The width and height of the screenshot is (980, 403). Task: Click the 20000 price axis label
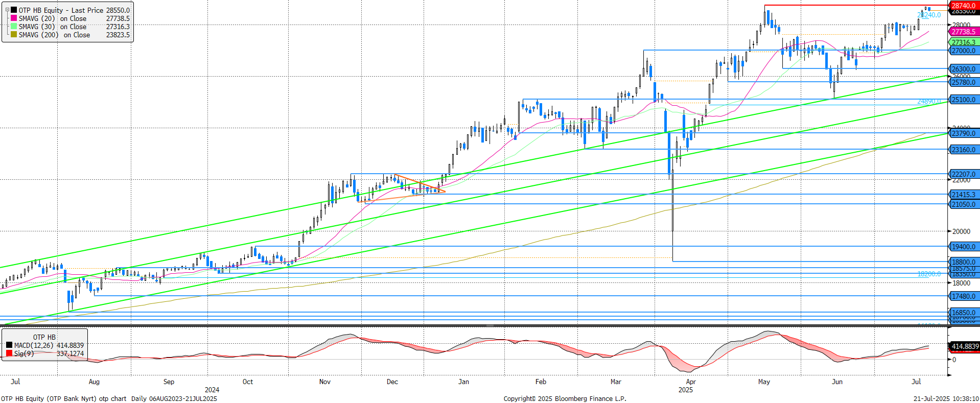tap(961, 231)
